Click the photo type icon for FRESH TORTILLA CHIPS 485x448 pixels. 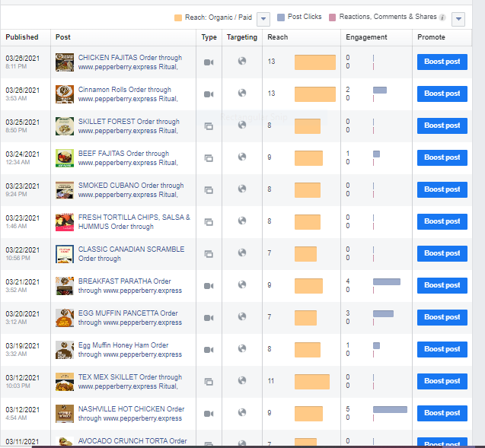point(209,222)
